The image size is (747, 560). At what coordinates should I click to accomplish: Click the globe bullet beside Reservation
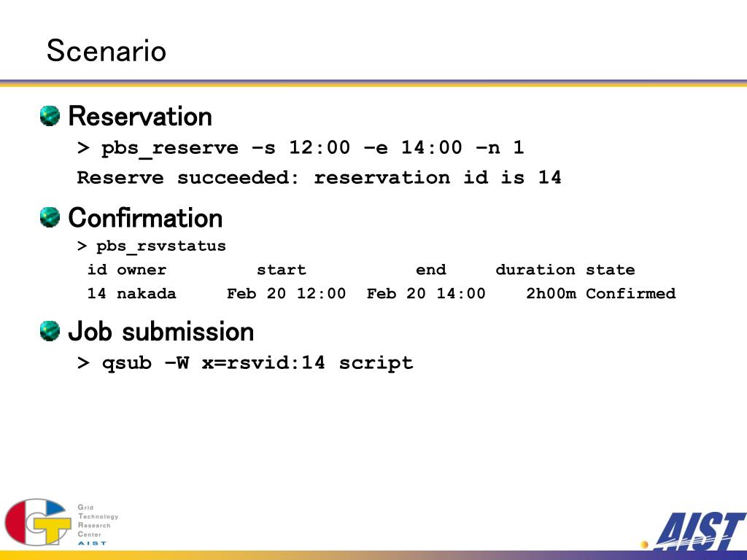tap(50, 116)
